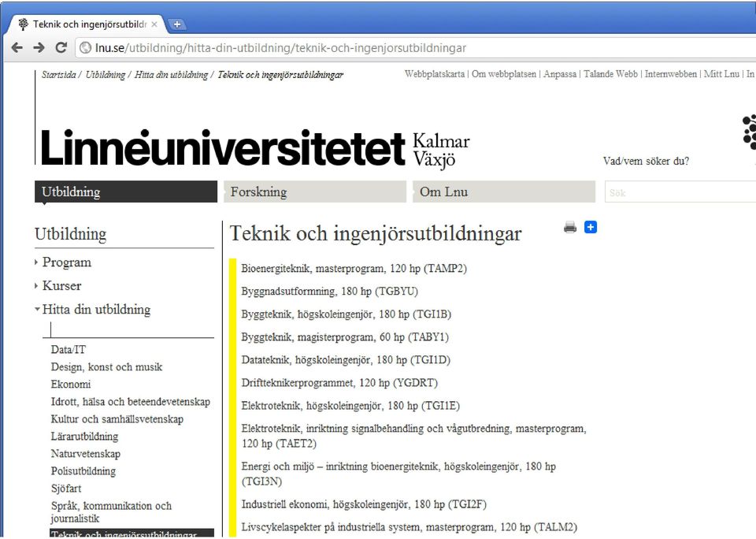The image size is (756, 539).
Task: Open the Anpassa link
Action: click(x=560, y=74)
